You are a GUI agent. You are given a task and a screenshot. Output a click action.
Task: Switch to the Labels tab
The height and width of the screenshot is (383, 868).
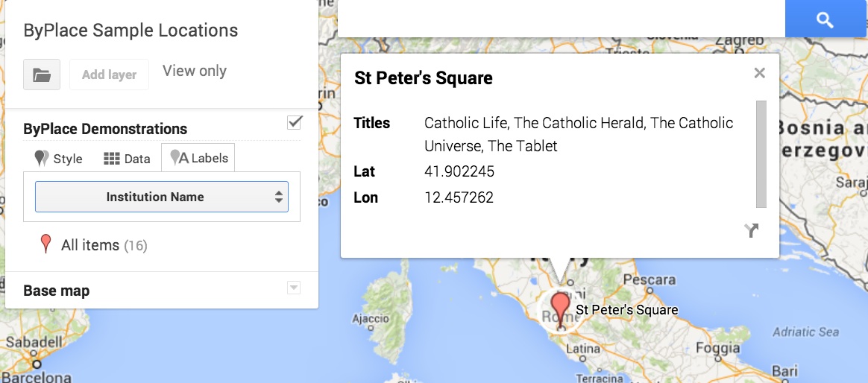point(198,158)
